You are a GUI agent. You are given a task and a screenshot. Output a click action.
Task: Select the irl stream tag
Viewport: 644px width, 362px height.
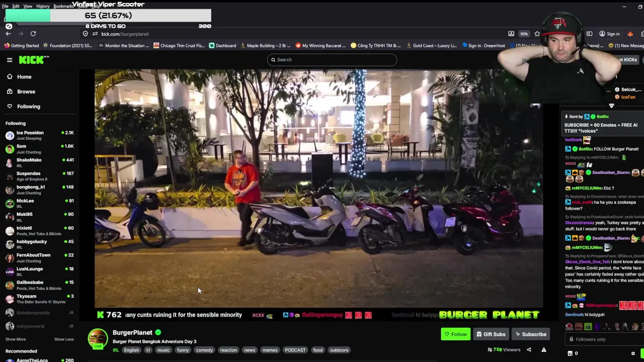[148, 350]
